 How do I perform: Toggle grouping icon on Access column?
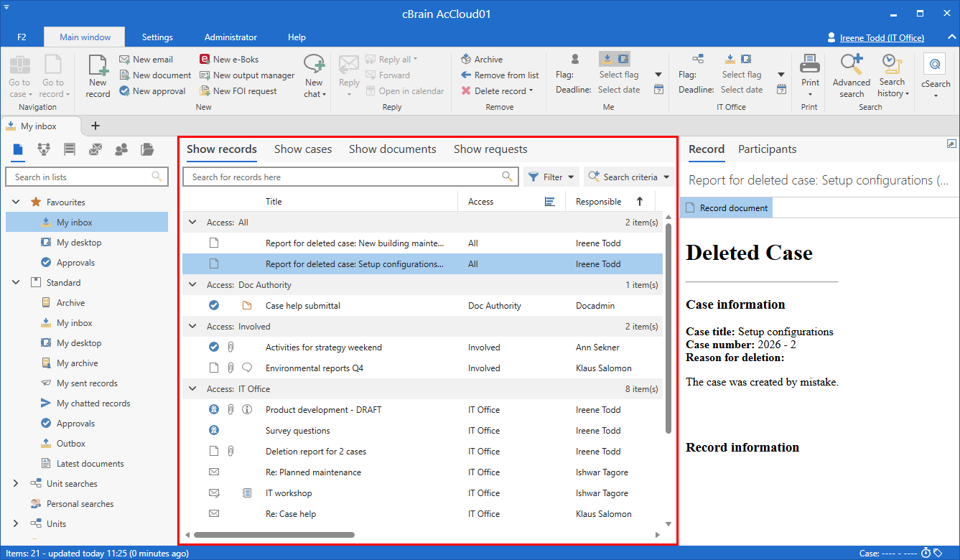tap(550, 202)
